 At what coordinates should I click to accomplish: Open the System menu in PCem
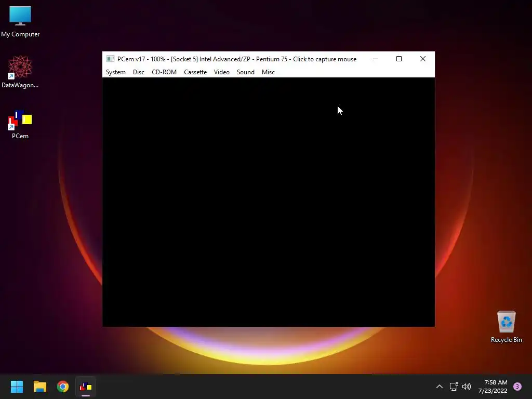point(116,72)
